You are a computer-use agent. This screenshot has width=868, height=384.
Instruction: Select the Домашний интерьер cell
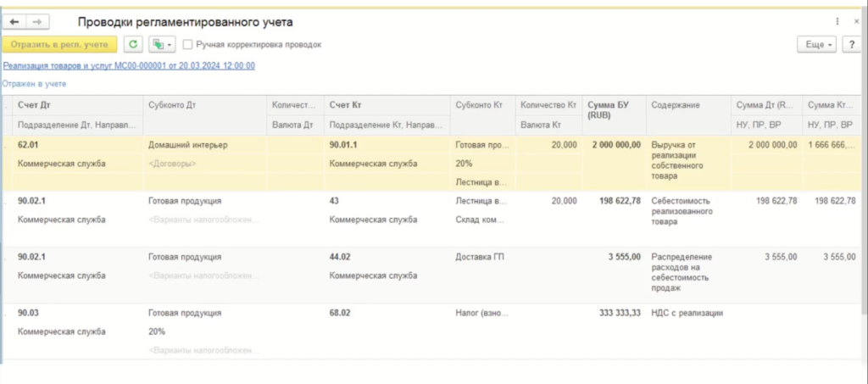tap(205, 145)
